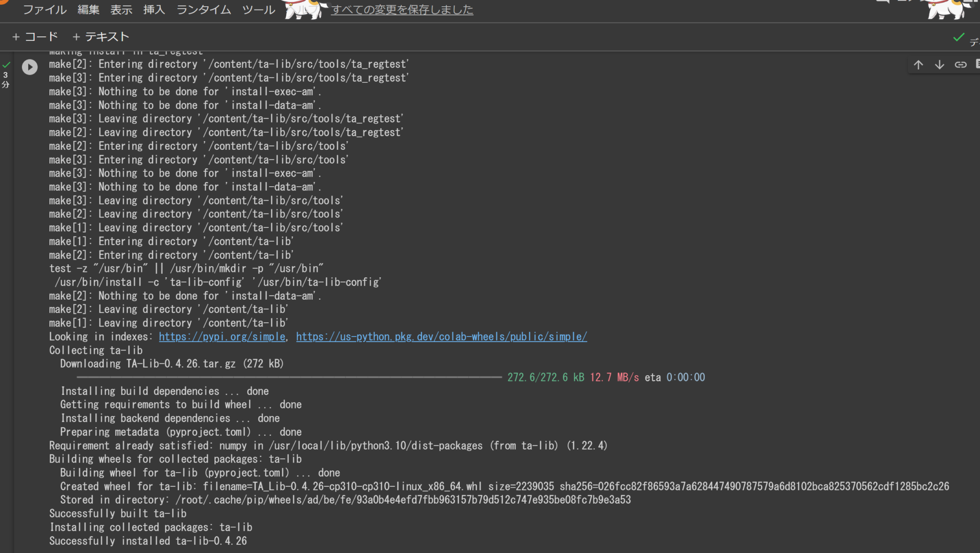Open the us-python.pkg.dev colab-wheels link
980x553 pixels.
pos(441,337)
